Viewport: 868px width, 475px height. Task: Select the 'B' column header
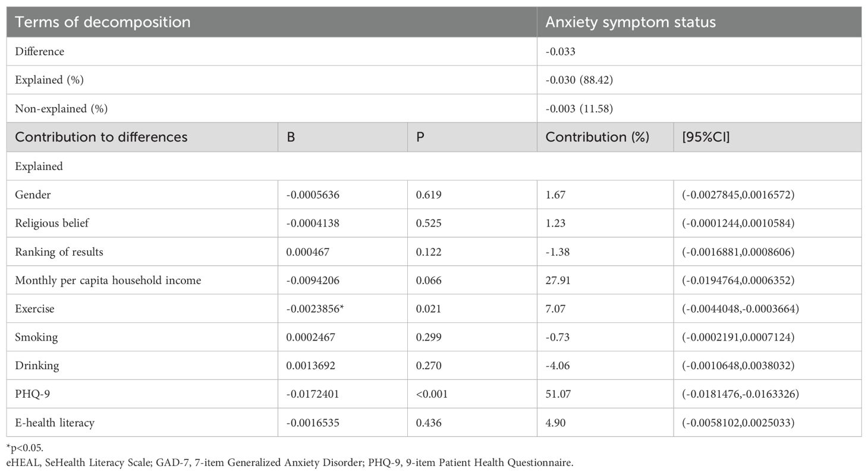(x=291, y=137)
